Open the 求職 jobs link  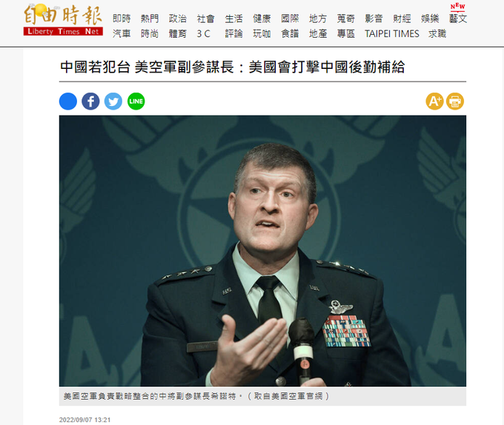437,34
